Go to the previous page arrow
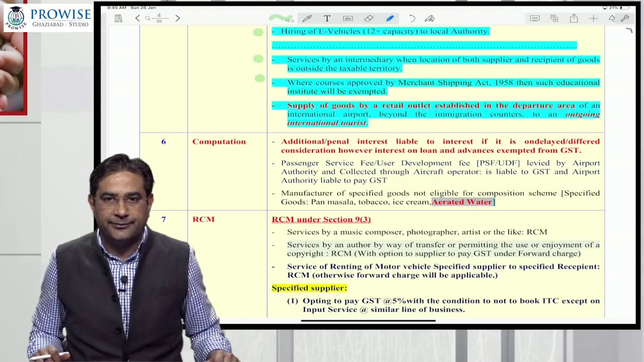The height and width of the screenshot is (362, 644). click(x=137, y=18)
